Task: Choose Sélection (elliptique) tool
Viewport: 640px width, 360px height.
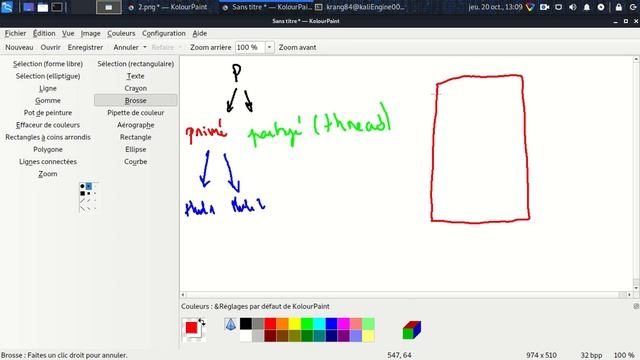Action: click(x=48, y=76)
